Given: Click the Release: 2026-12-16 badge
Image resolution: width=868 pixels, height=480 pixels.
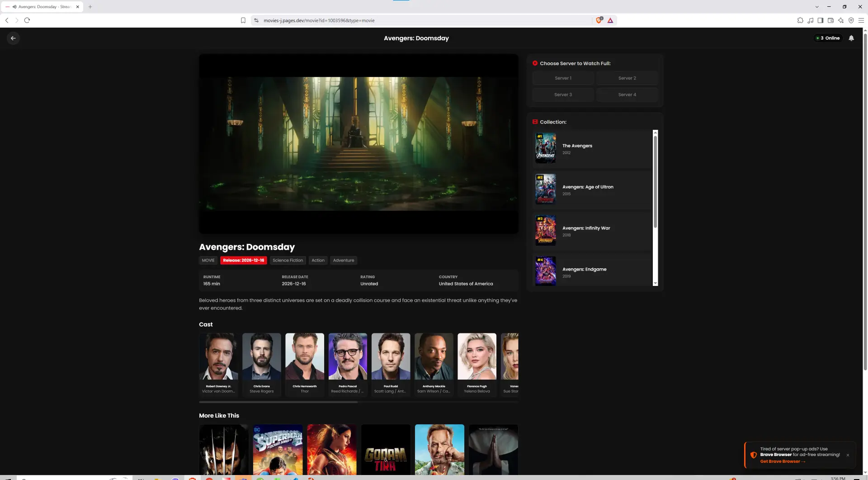Looking at the screenshot, I should tap(243, 261).
